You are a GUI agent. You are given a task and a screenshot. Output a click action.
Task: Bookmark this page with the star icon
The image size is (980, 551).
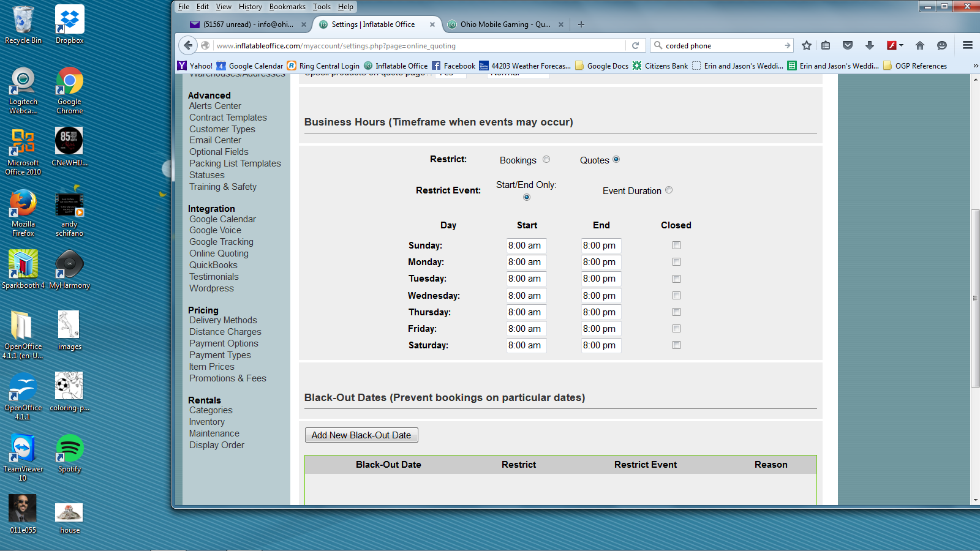point(807,45)
